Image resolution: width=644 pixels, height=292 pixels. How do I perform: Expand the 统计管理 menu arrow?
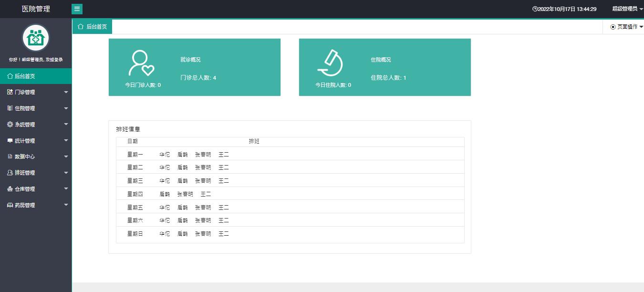pyautogui.click(x=66, y=141)
